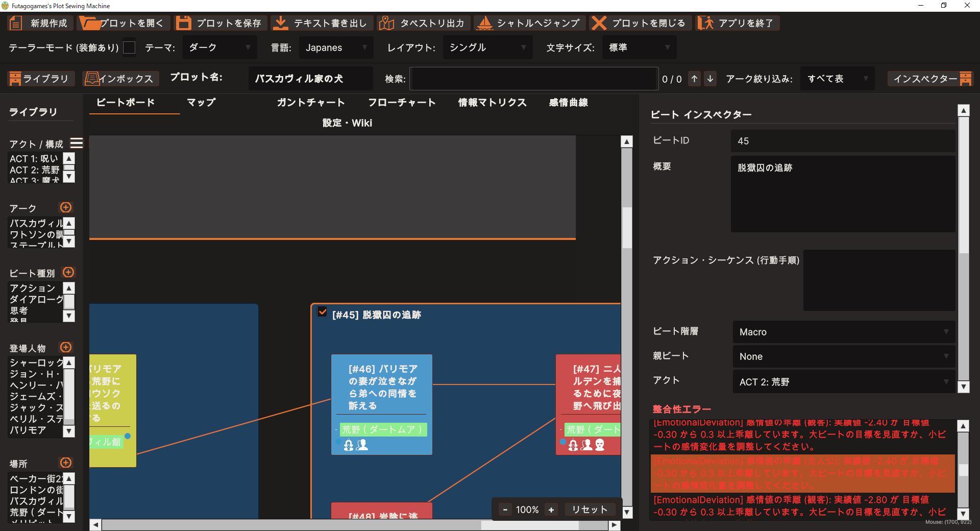The image size is (980, 531).
Task: Select the red beat card [#47]
Action: click(588, 404)
